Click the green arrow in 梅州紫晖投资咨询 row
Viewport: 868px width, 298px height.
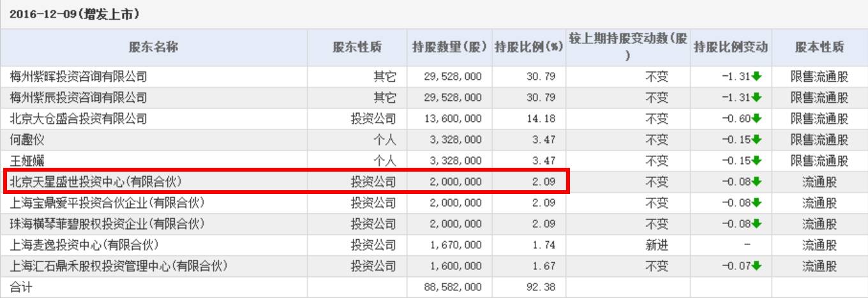[x=757, y=77]
